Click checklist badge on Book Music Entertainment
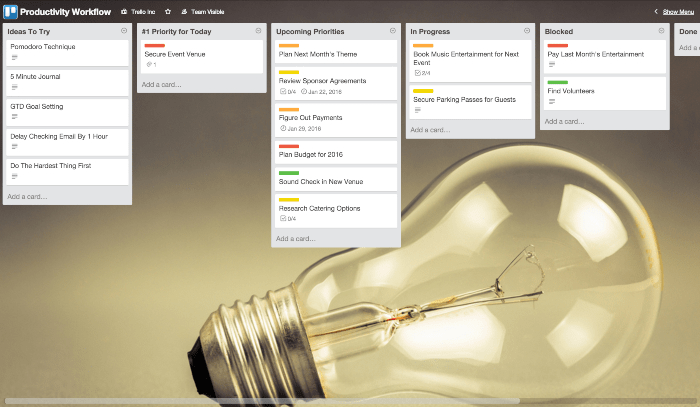Image resolution: width=700 pixels, height=407 pixels. coord(422,73)
